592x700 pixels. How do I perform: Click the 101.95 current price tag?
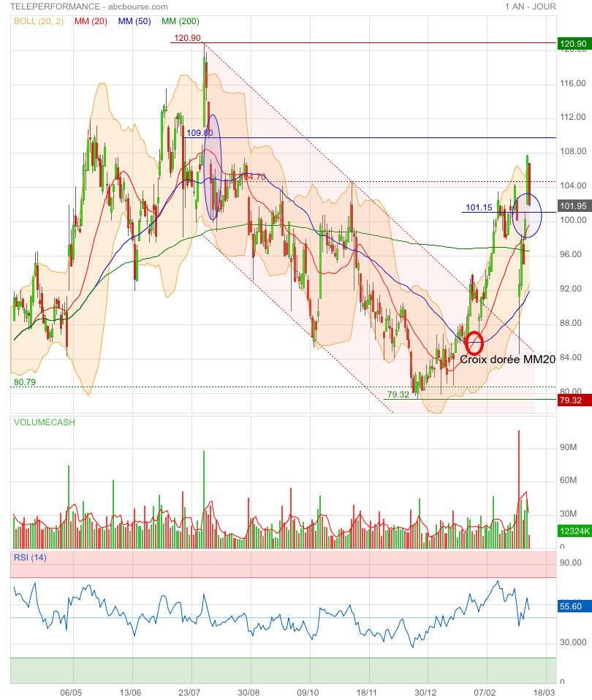coord(574,206)
